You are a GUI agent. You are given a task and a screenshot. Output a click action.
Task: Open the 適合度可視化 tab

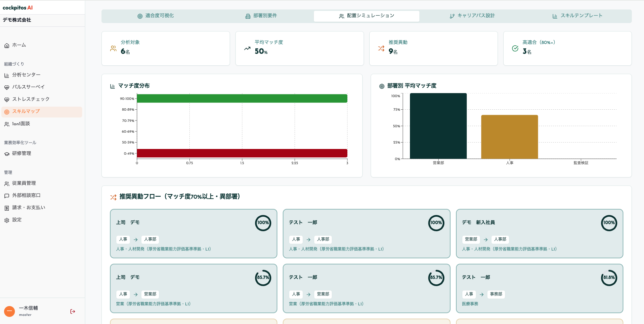point(156,16)
